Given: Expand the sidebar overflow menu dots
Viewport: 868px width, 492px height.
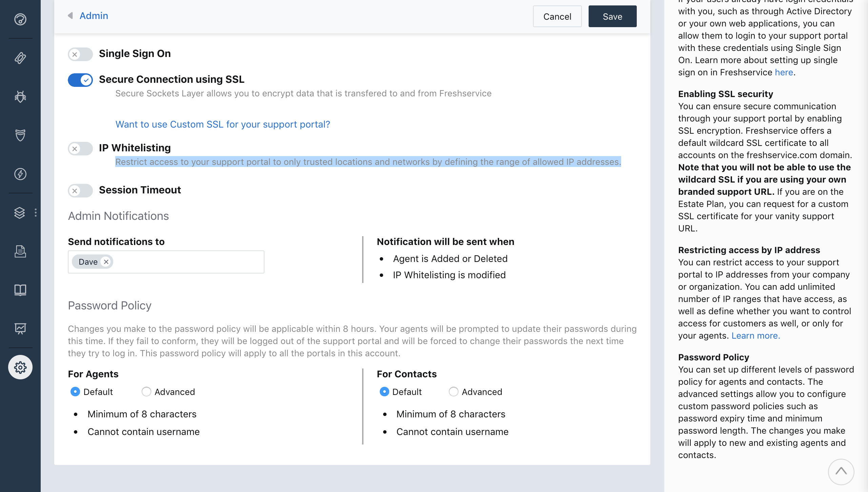Looking at the screenshot, I should (x=35, y=213).
